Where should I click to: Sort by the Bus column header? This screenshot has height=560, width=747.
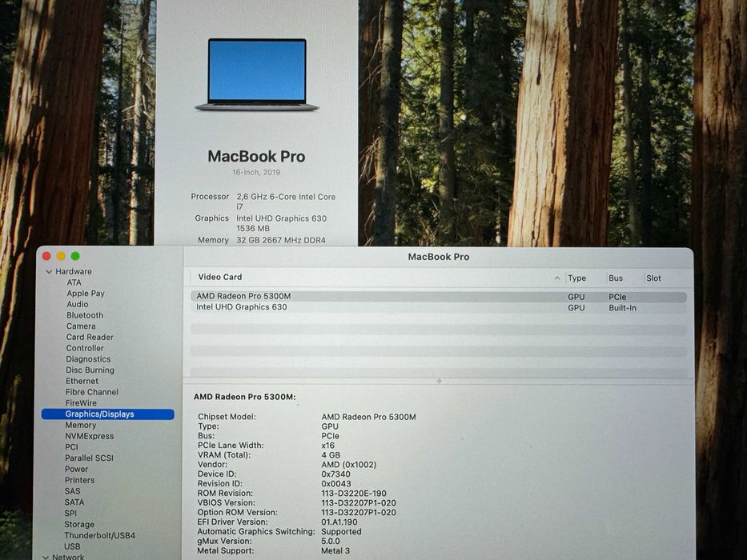[616, 278]
